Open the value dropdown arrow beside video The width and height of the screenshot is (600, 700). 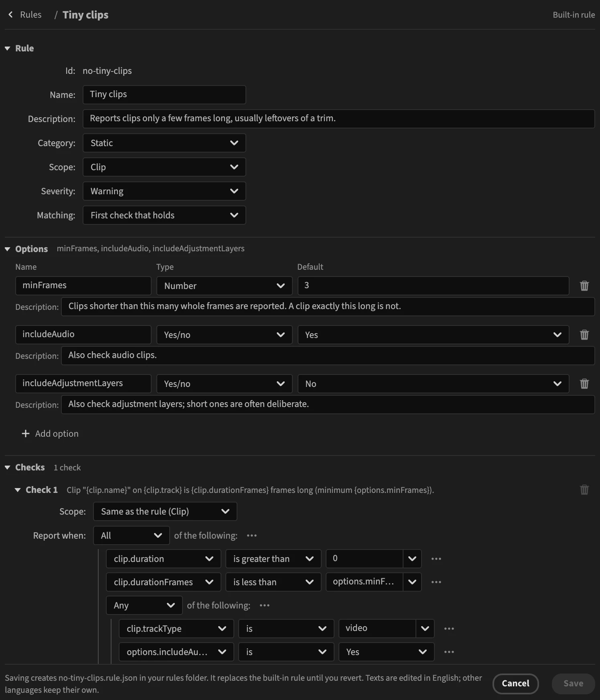click(425, 629)
